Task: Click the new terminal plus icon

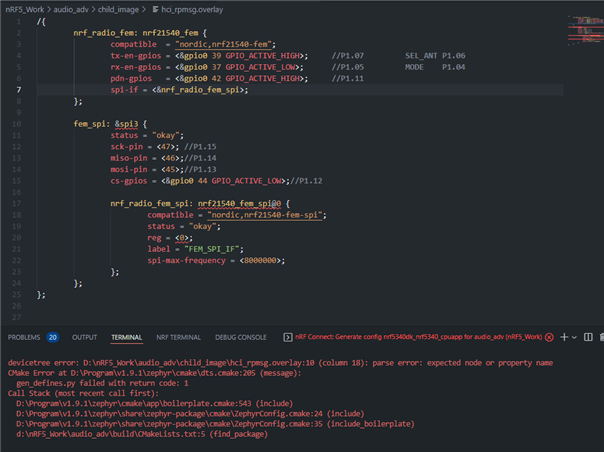Action: point(563,338)
